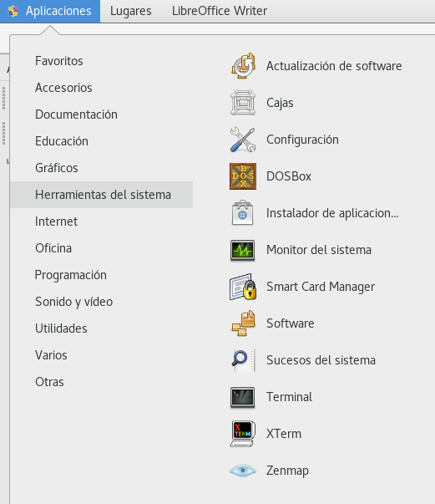
Task: Open the Lugares menu in top bar
Action: [x=130, y=11]
